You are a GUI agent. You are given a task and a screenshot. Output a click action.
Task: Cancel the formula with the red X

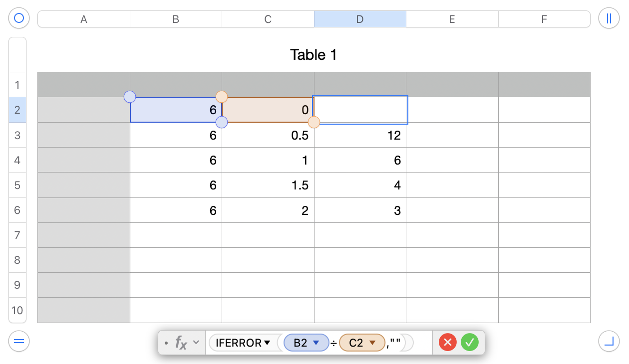pyautogui.click(x=448, y=343)
